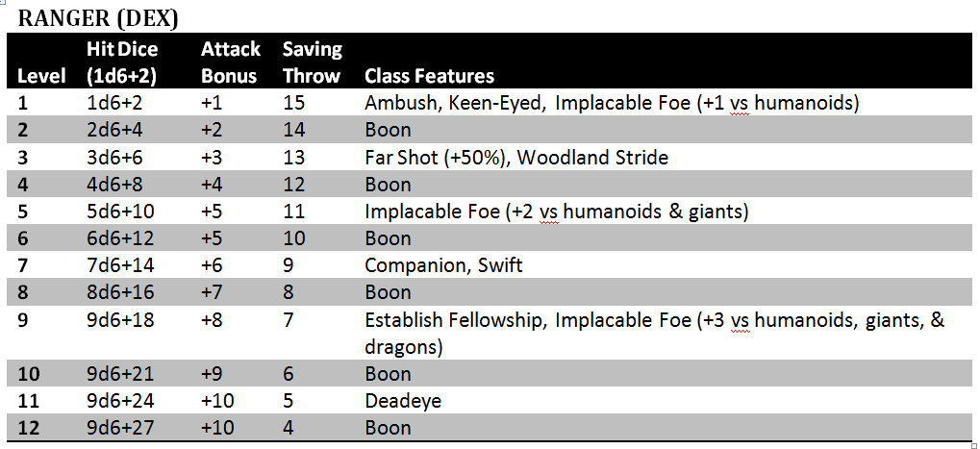Click the +8 attack bonus cell
The image size is (980, 449).
point(212,319)
